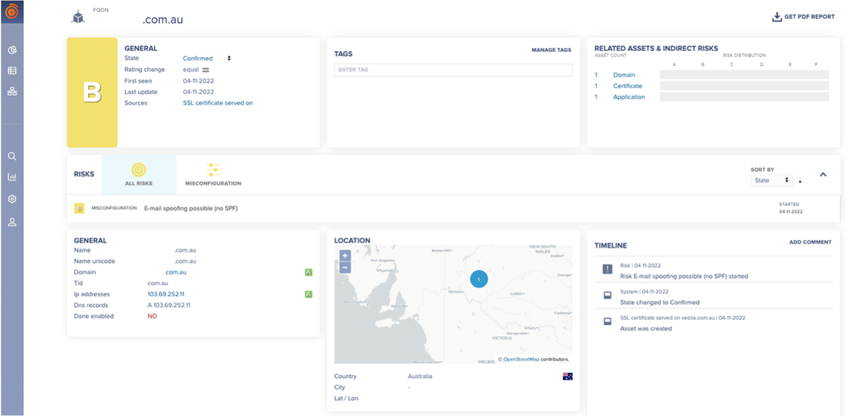Open the State Confirmed dropdown
Screen dimensions: 868x417
208,59
